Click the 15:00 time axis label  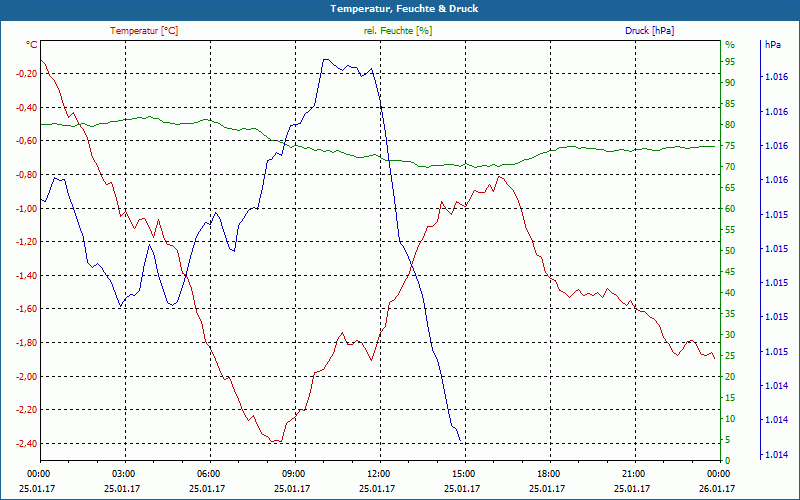463,474
